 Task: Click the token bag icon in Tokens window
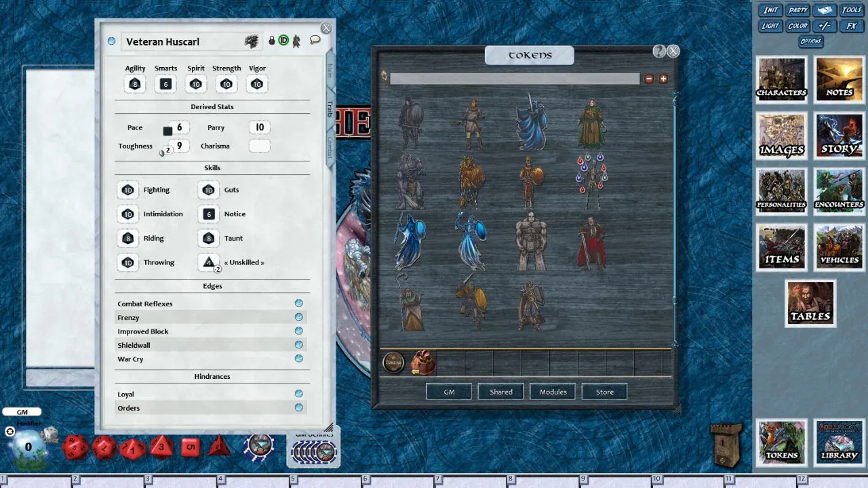(x=423, y=363)
